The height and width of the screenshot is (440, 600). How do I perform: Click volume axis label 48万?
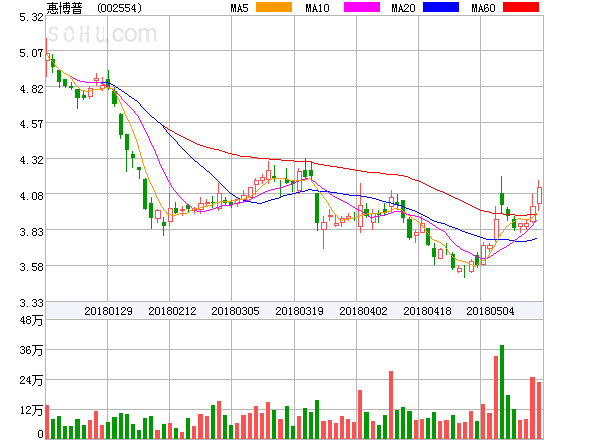tap(31, 320)
